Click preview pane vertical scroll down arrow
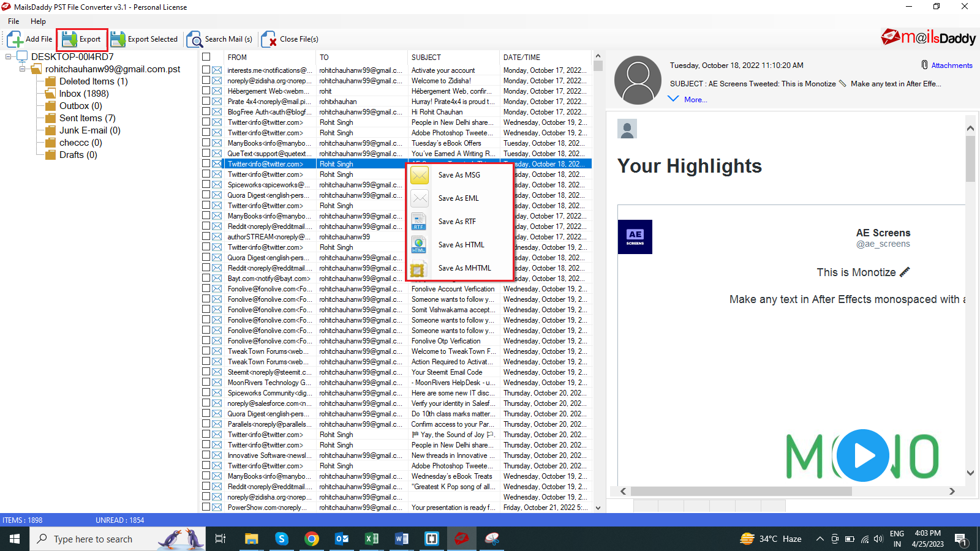Image resolution: width=980 pixels, height=551 pixels. (970, 473)
